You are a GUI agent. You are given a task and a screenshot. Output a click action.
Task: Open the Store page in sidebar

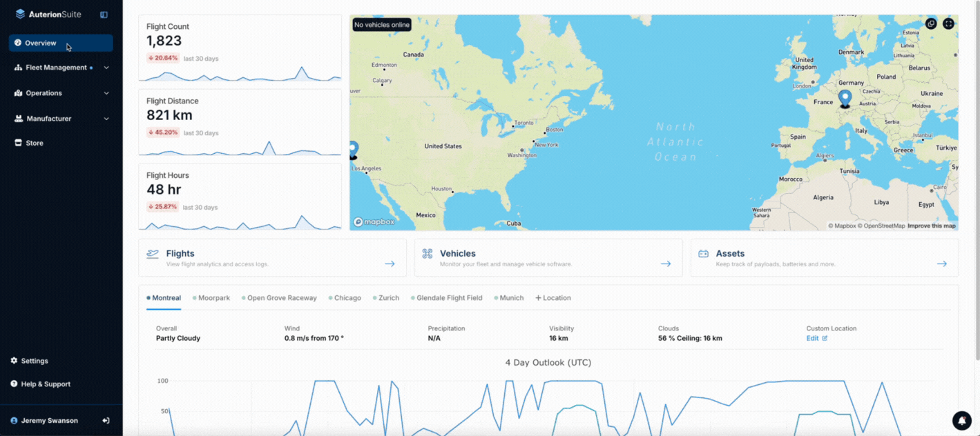[x=35, y=143]
